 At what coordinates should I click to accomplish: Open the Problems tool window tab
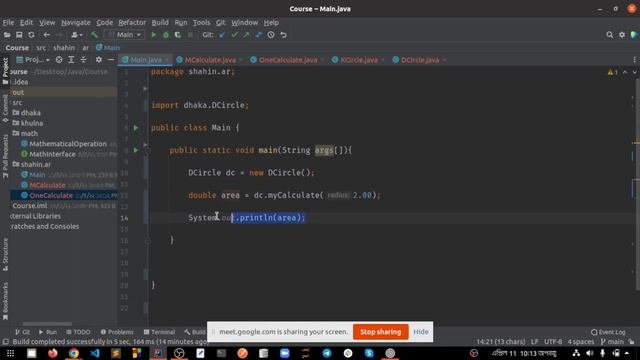click(x=117, y=332)
